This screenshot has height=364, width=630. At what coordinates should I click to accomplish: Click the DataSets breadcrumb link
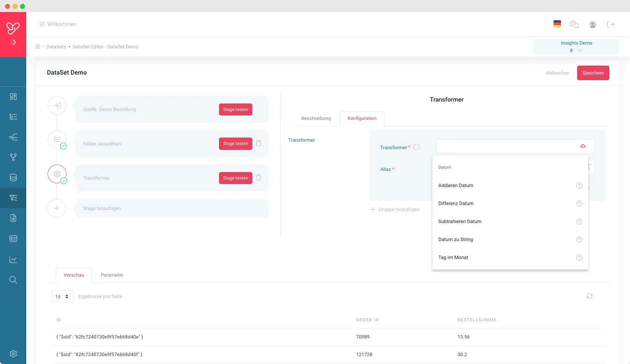click(56, 47)
